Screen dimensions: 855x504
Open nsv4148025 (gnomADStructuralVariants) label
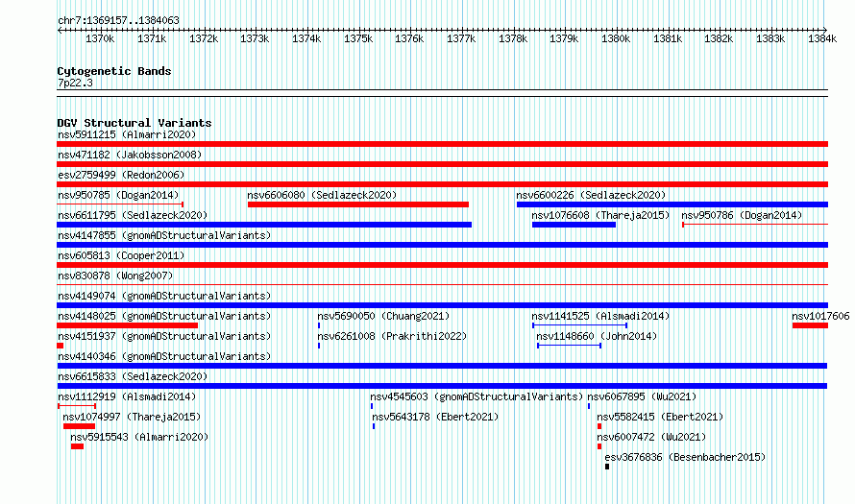click(164, 316)
